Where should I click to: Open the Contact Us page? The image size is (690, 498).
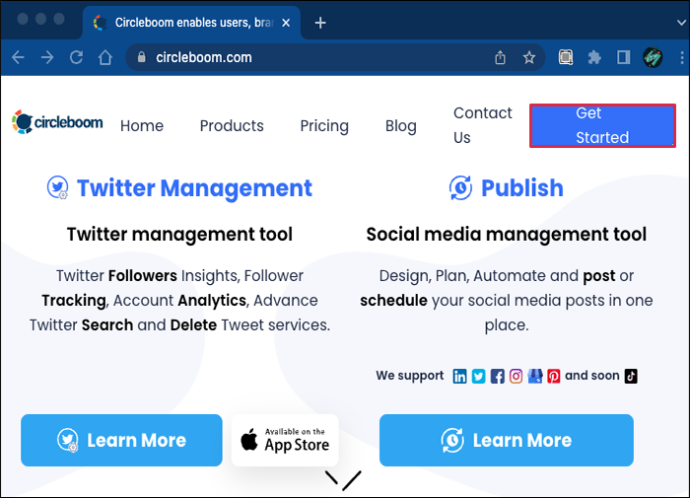[x=483, y=125]
